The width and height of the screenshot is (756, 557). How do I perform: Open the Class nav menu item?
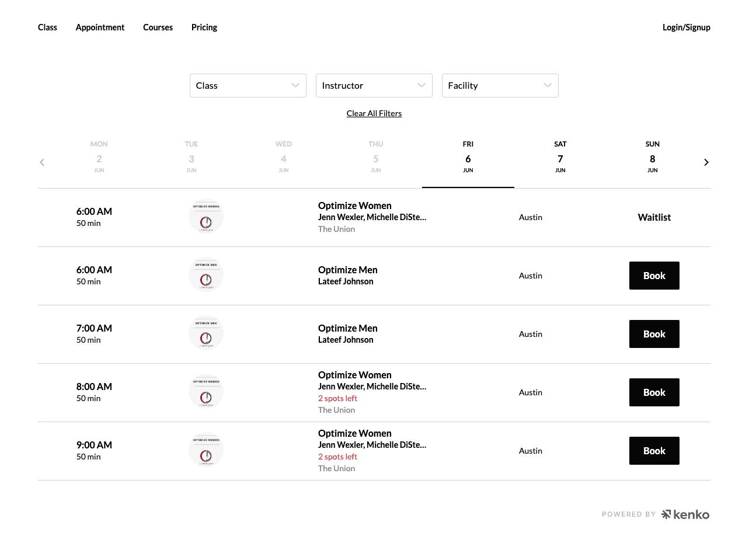click(47, 27)
